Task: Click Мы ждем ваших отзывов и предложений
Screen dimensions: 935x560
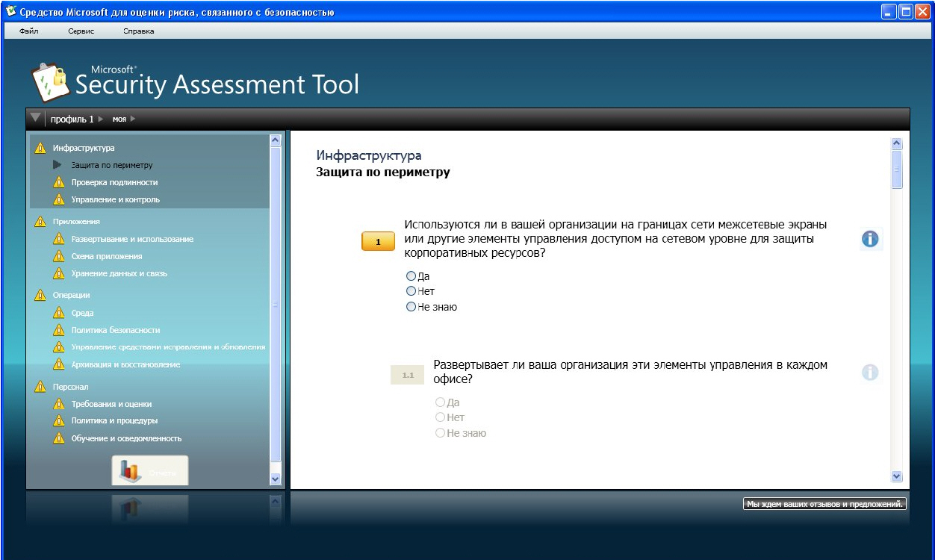Action: pos(825,504)
